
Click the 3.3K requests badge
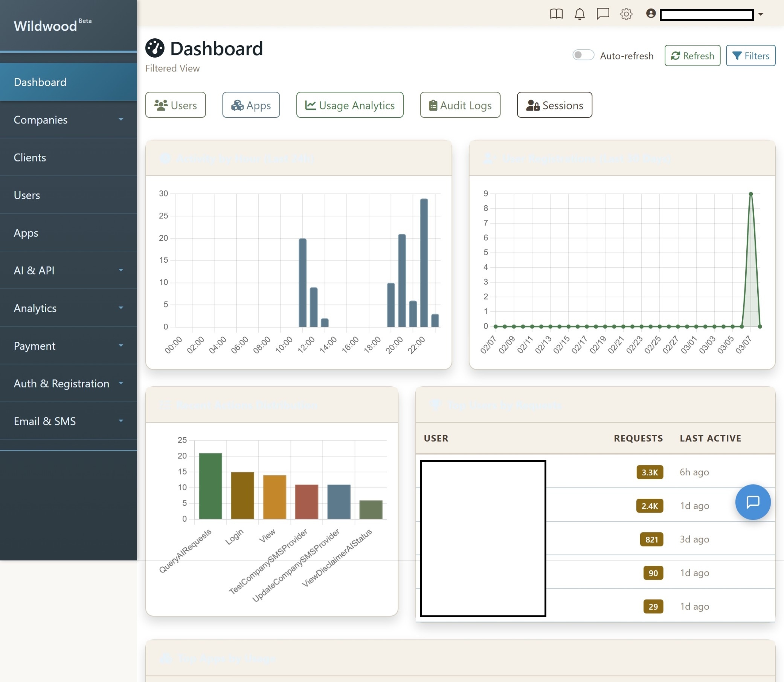coord(649,472)
